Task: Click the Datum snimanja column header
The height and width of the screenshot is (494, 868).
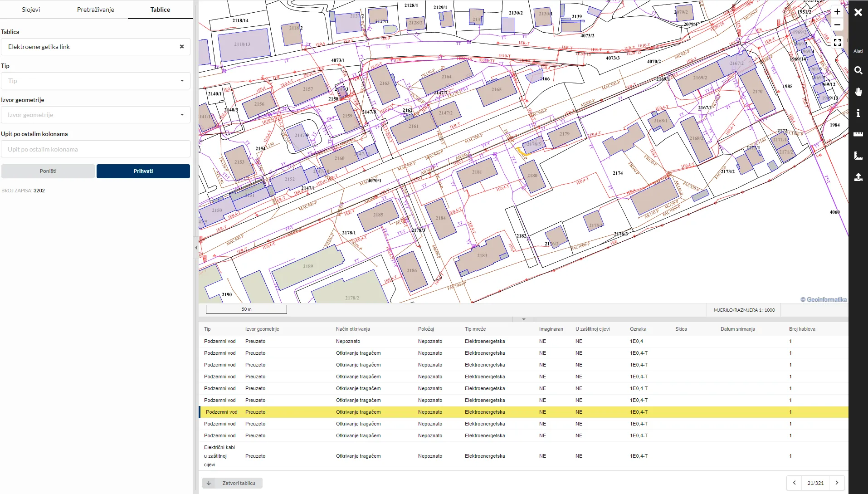Action: point(738,329)
